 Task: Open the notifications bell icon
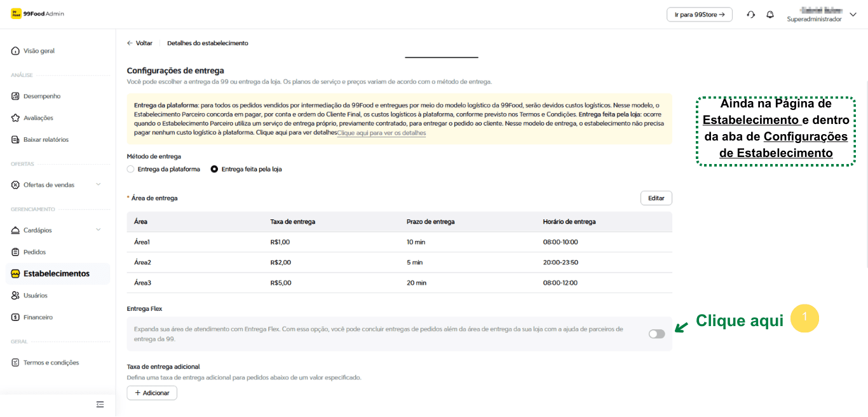770,15
